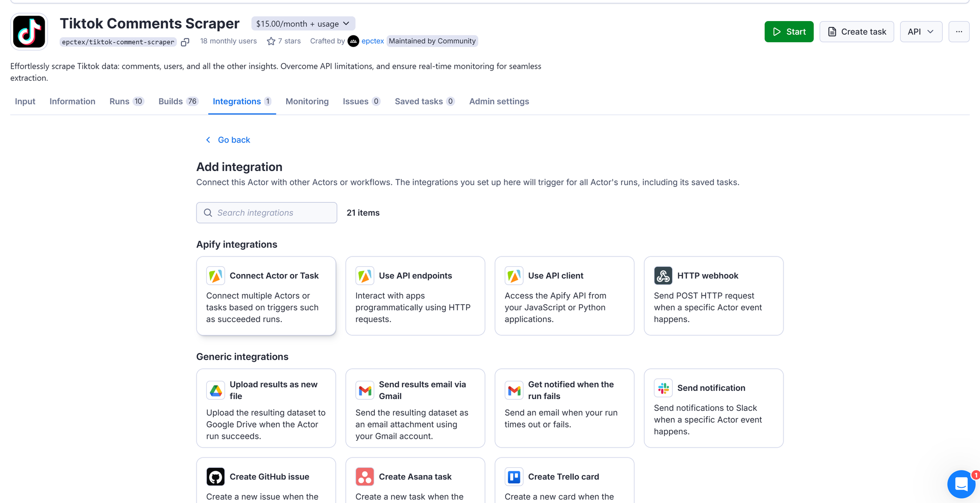Expand the $15.00/month + usage pricing dropdown
This screenshot has width=980, height=503.
pyautogui.click(x=303, y=24)
